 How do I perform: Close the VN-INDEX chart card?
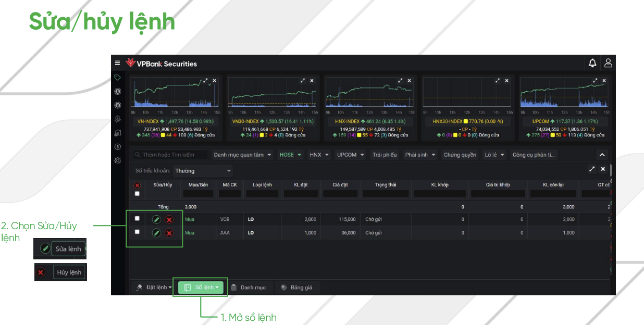[214, 81]
